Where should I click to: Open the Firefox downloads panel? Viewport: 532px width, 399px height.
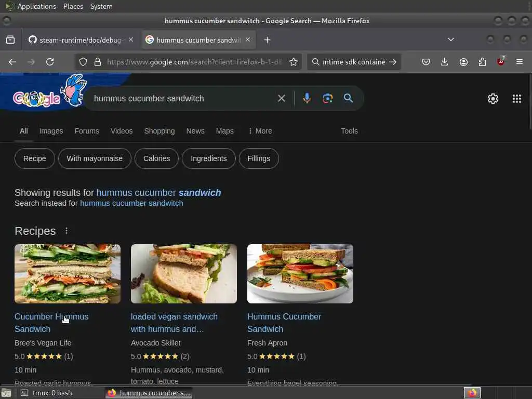coord(445,62)
